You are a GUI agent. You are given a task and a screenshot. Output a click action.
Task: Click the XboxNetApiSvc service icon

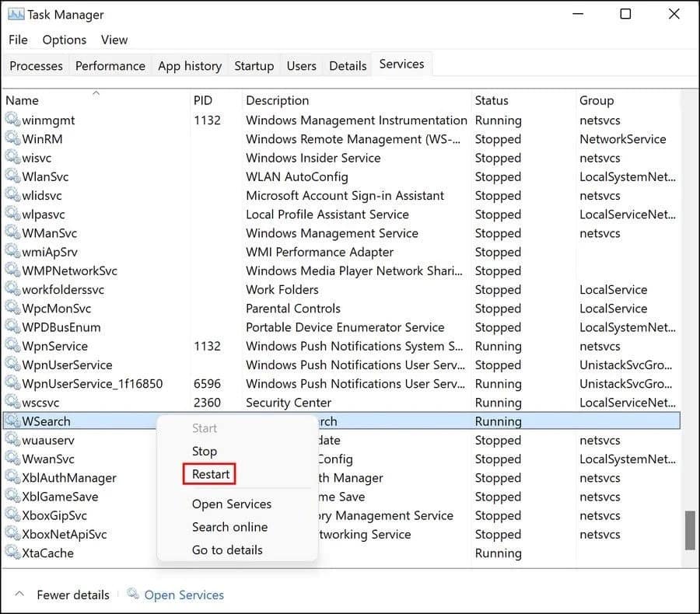point(12,534)
